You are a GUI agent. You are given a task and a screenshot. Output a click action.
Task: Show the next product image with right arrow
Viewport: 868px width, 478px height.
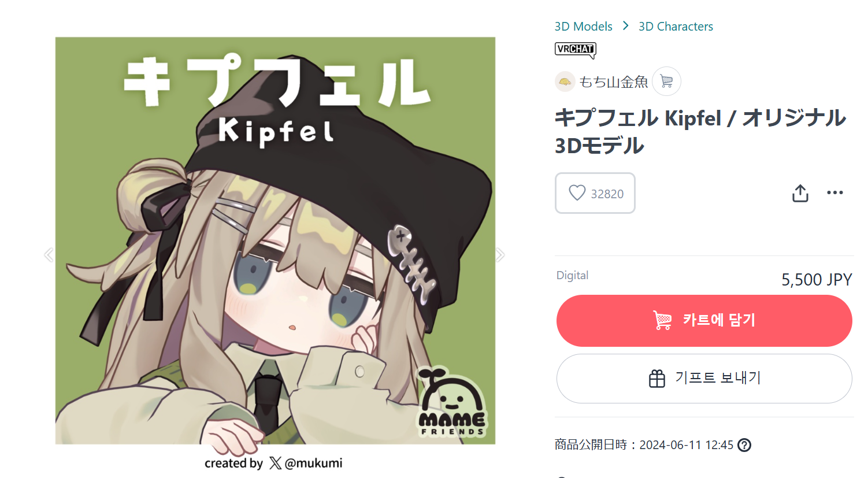point(500,254)
